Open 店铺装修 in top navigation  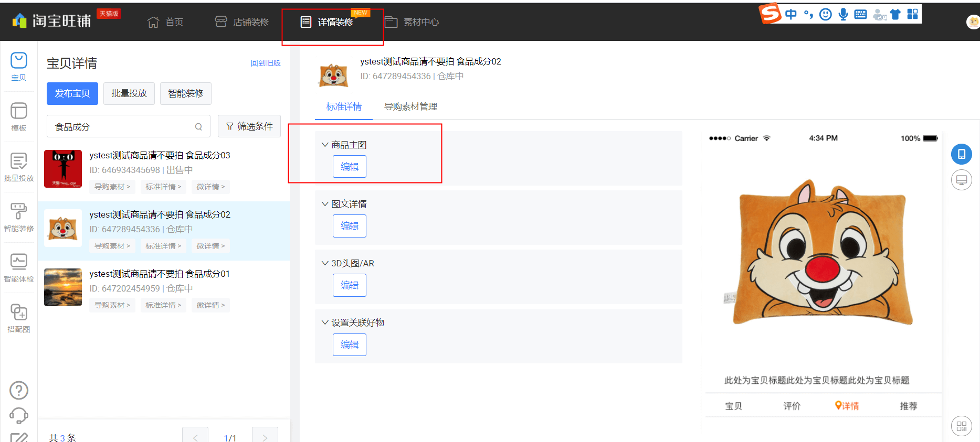pos(242,22)
